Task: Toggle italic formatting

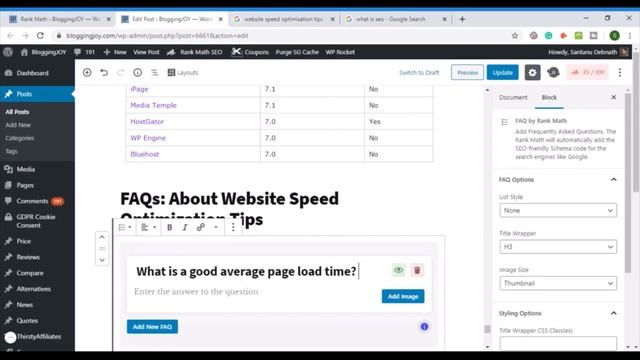Action: [184, 227]
